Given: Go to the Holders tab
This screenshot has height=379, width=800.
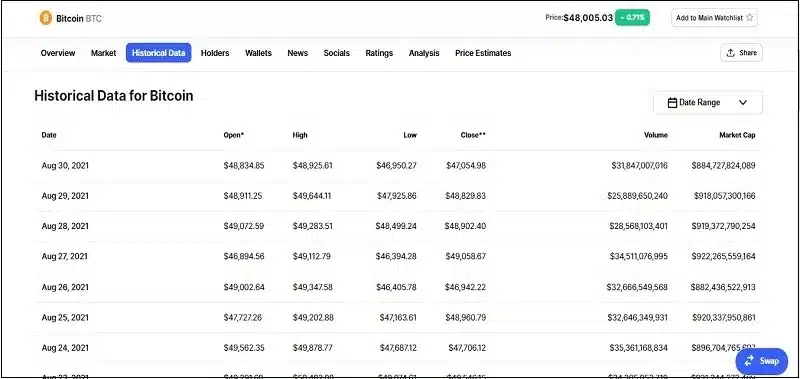Looking at the screenshot, I should (215, 53).
